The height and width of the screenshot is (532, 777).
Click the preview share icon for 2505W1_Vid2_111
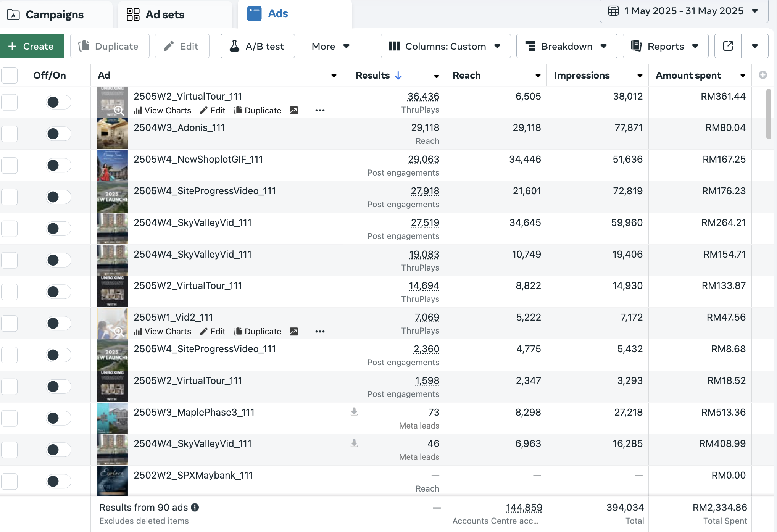[294, 331]
